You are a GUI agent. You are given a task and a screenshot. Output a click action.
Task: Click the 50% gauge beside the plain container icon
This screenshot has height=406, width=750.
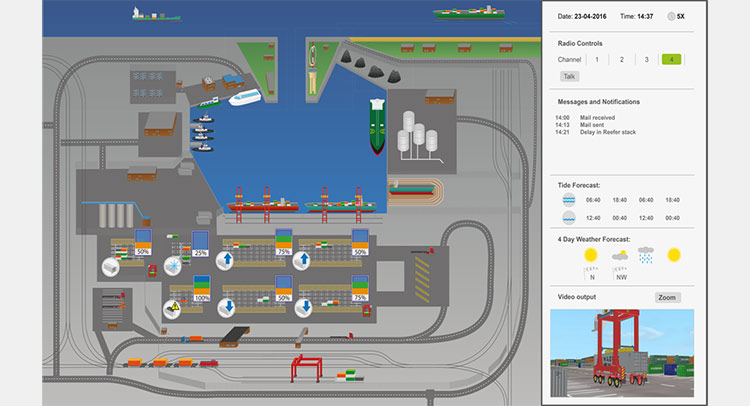[x=143, y=242]
